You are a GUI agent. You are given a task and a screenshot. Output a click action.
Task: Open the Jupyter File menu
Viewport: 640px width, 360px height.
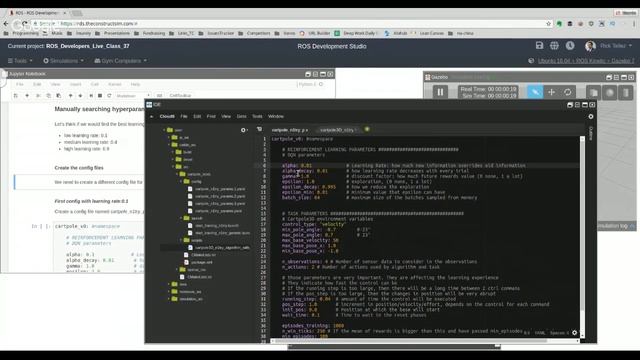pos(20,84)
